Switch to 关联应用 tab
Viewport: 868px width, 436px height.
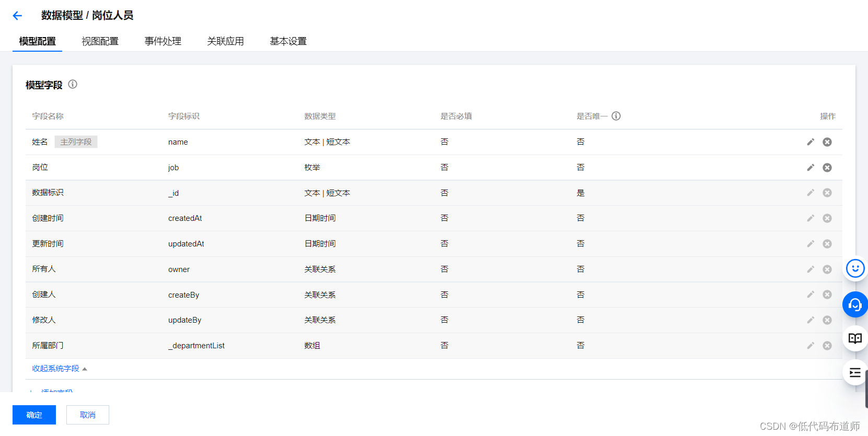[226, 41]
